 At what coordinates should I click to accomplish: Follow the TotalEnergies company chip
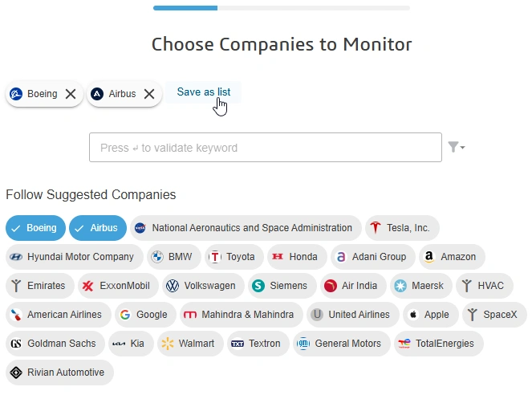tap(439, 344)
